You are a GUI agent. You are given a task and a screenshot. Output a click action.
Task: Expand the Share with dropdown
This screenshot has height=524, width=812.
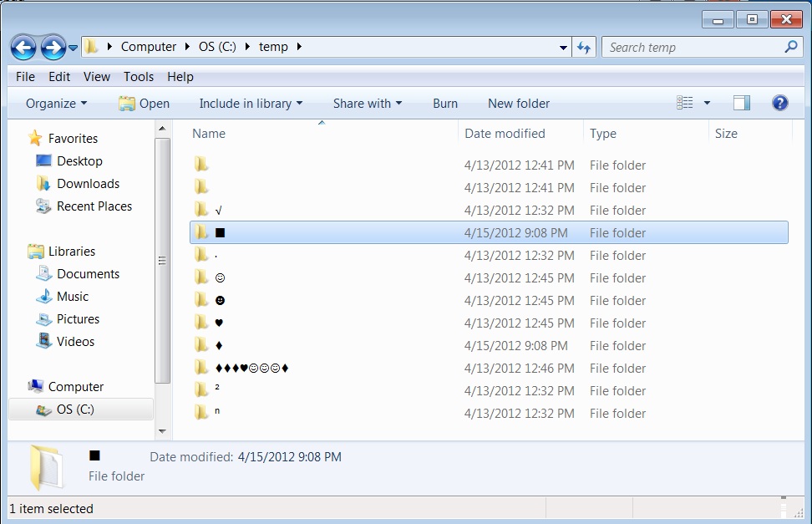tap(367, 104)
